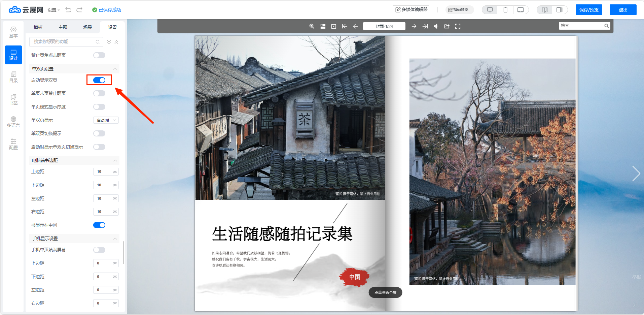Click the share icon in viewer toolbar
644x315 pixels.
[447, 26]
